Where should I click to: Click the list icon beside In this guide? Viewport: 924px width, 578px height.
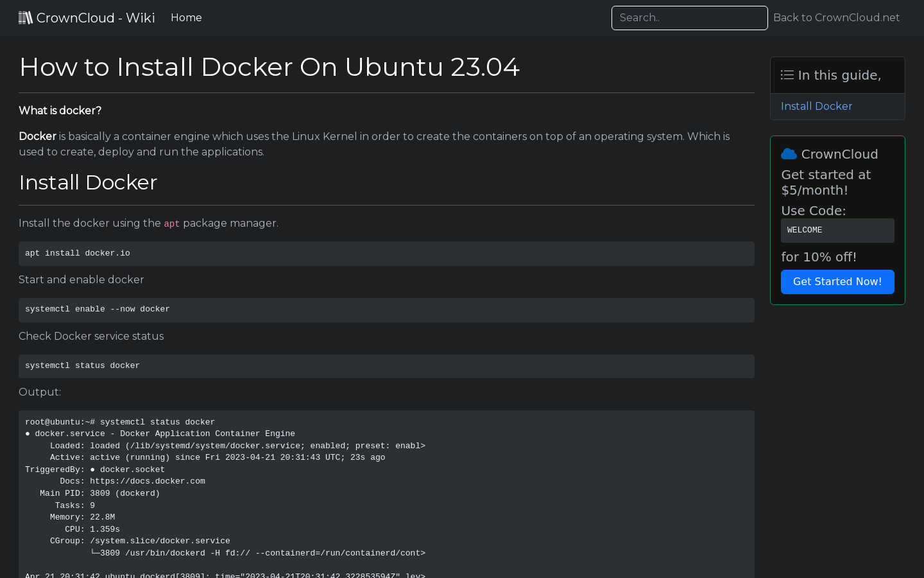click(787, 75)
